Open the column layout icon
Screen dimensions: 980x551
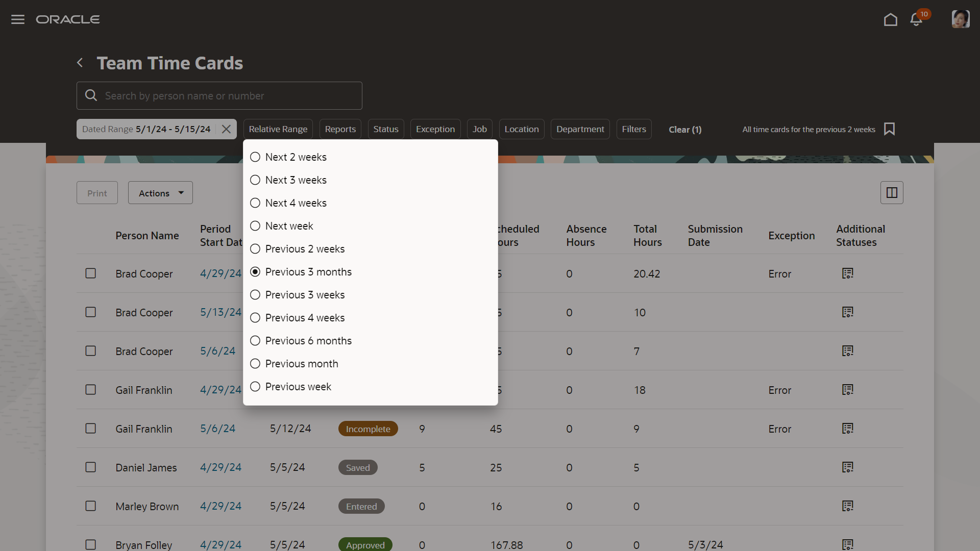(892, 193)
